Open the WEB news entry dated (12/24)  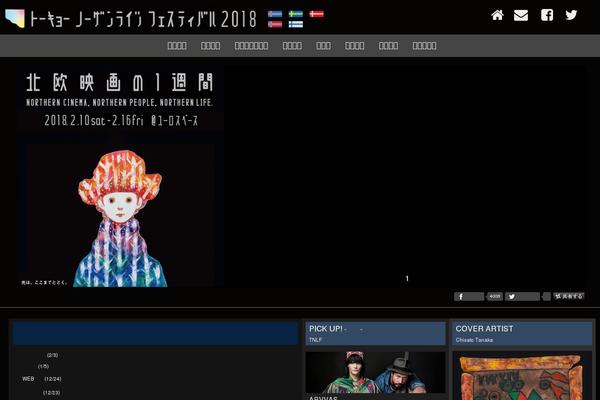point(42,379)
